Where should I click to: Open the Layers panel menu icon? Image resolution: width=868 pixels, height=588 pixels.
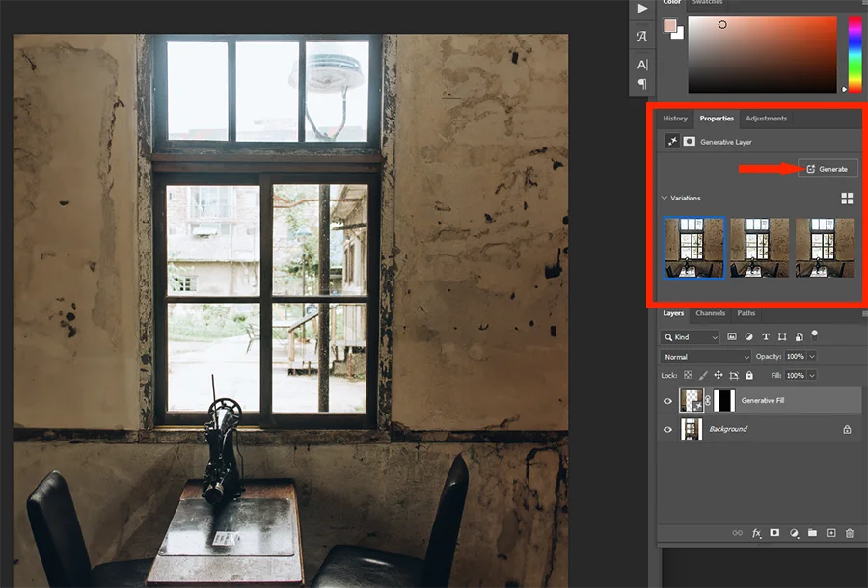click(865, 313)
